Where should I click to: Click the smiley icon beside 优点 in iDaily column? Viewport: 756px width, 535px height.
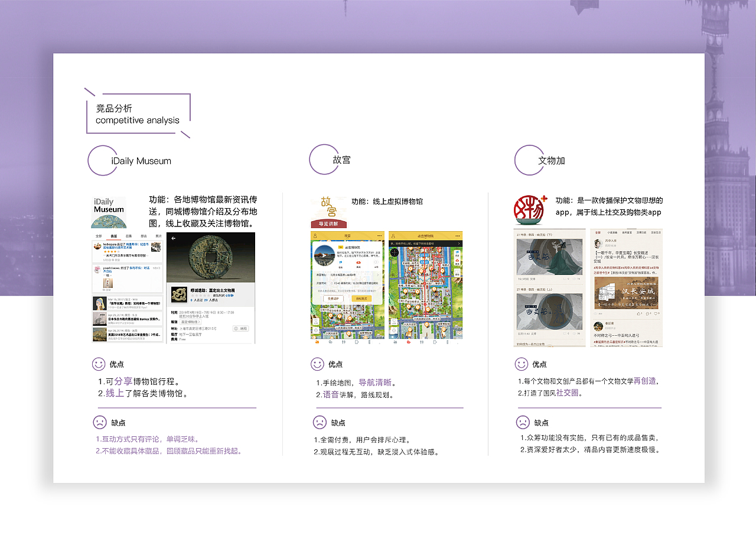(99, 365)
